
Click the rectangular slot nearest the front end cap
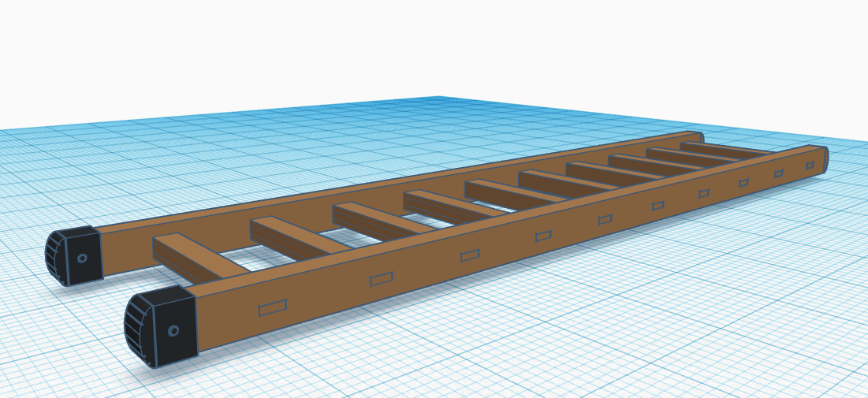(273, 308)
